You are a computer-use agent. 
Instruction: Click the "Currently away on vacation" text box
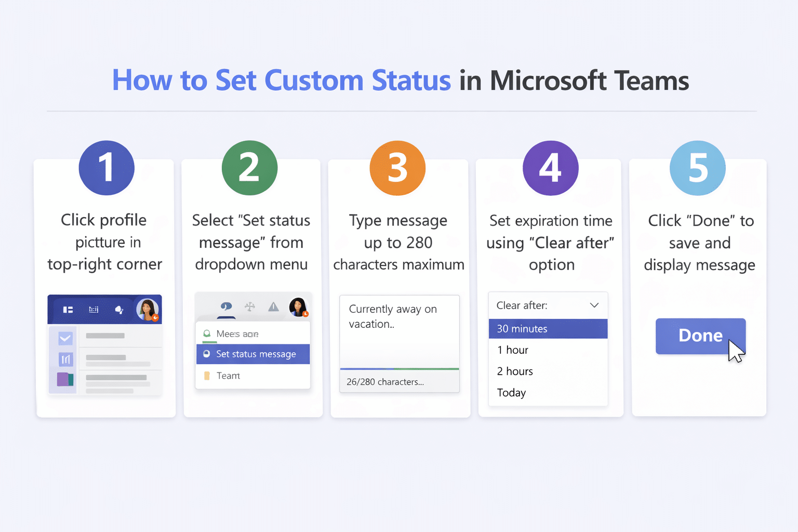(399, 330)
